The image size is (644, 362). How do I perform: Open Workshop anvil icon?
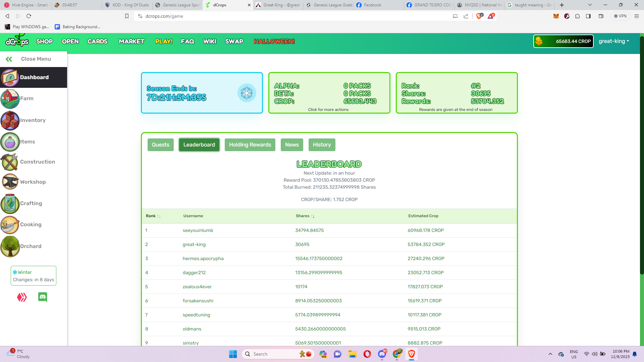(10, 182)
